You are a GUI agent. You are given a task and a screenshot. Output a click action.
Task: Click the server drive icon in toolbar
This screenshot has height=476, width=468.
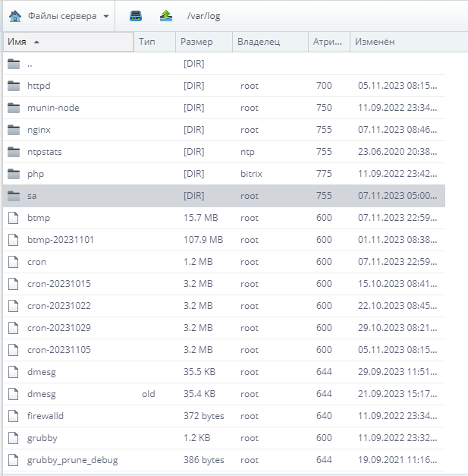coord(136,16)
